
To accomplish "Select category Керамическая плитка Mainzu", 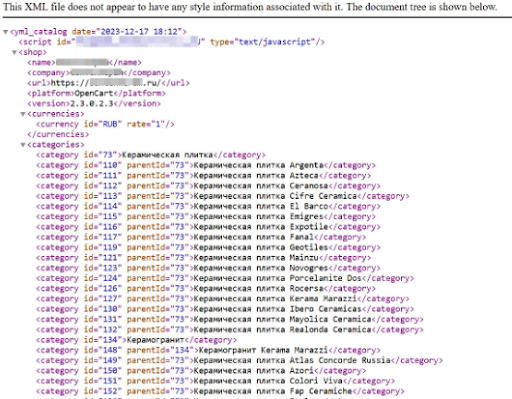I will (x=204, y=258).
